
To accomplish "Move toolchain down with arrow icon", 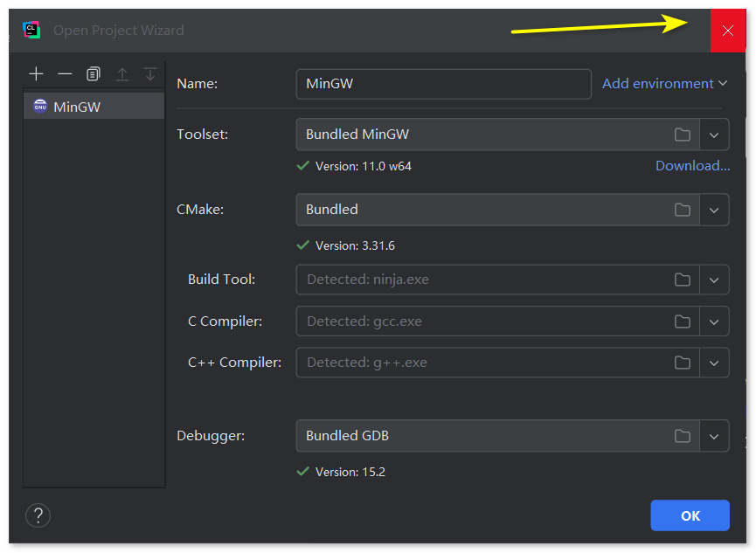I will click(150, 73).
